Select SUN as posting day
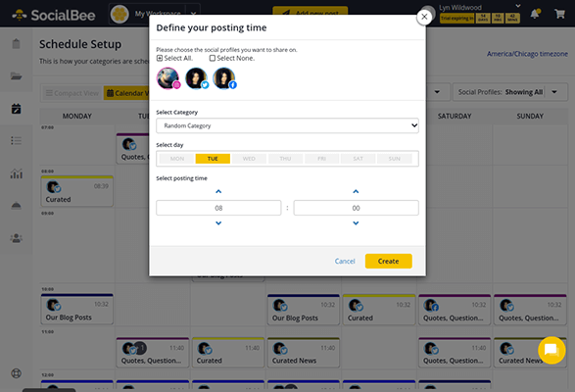The image size is (575, 392). (x=394, y=159)
